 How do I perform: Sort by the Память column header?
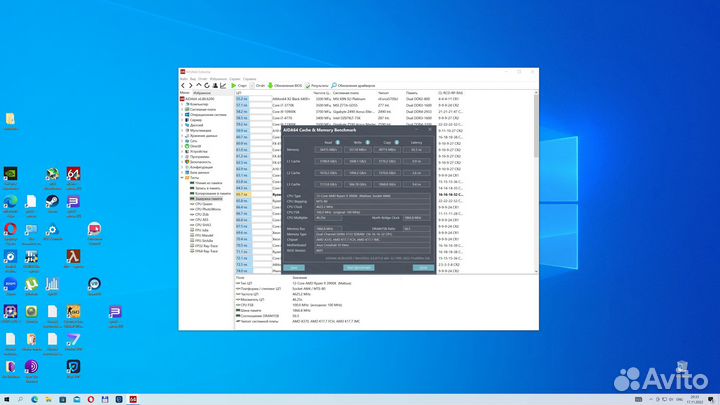[x=412, y=93]
